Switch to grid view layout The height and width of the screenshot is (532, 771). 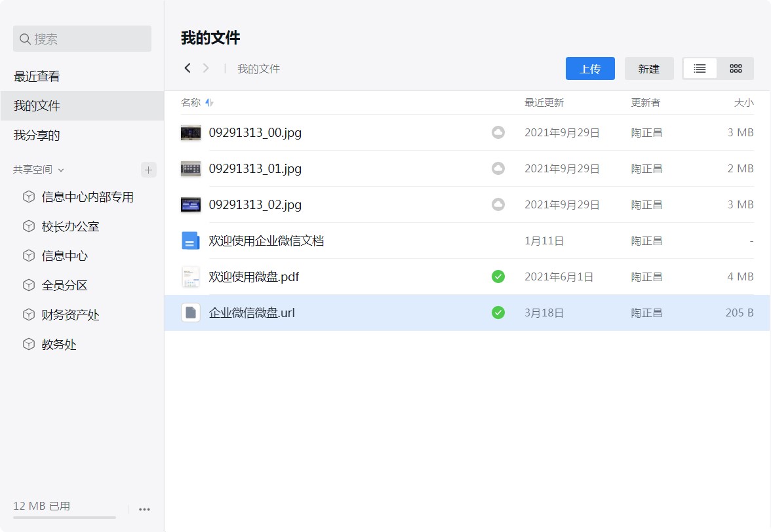coord(736,69)
